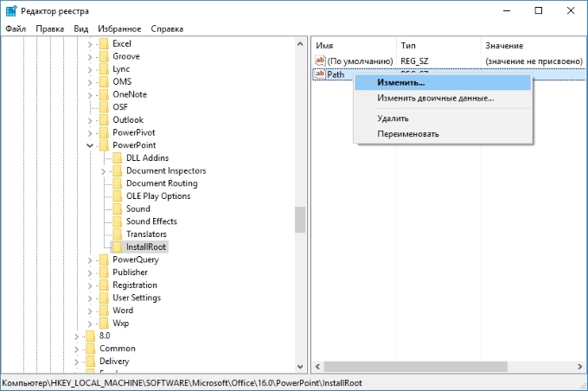
Task: Select the Registration key label
Action: coord(135,285)
